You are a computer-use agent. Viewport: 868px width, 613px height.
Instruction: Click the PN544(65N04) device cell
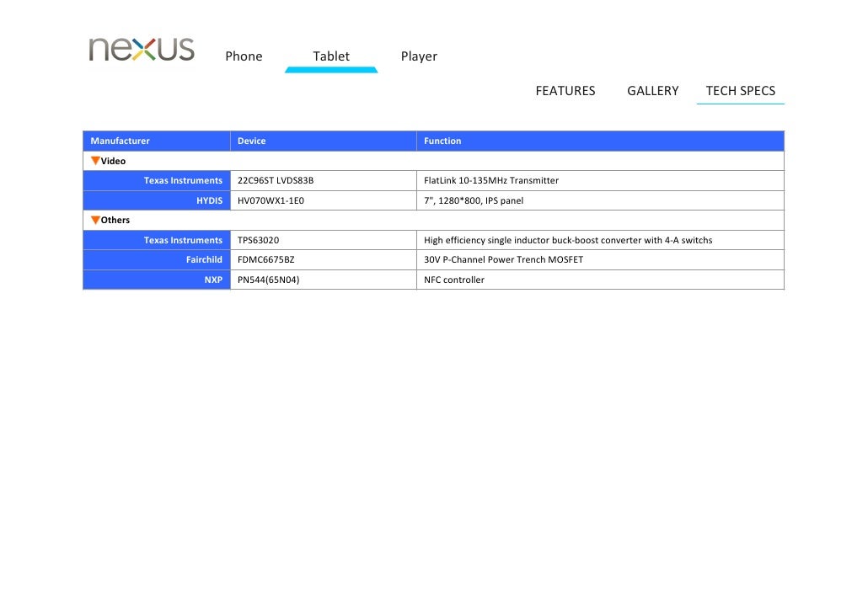point(324,280)
